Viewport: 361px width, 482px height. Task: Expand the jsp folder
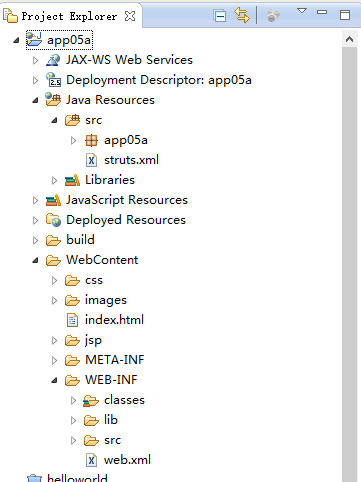pyautogui.click(x=54, y=340)
